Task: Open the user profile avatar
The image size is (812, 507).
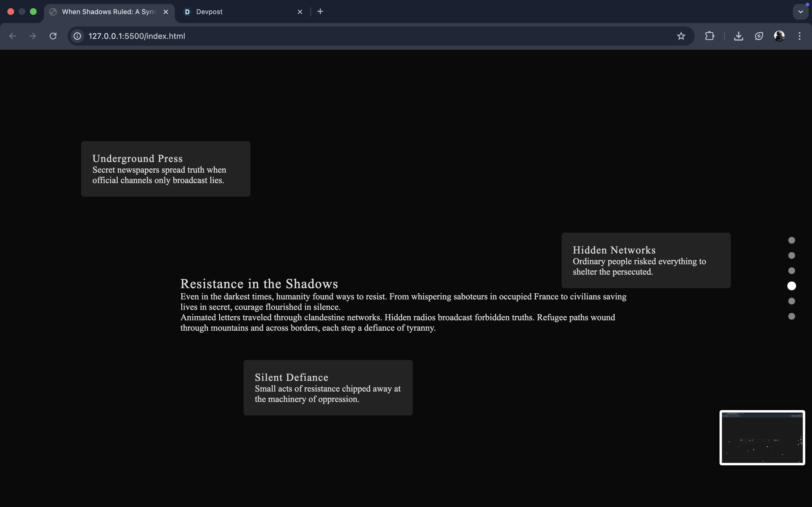Action: [x=779, y=36]
